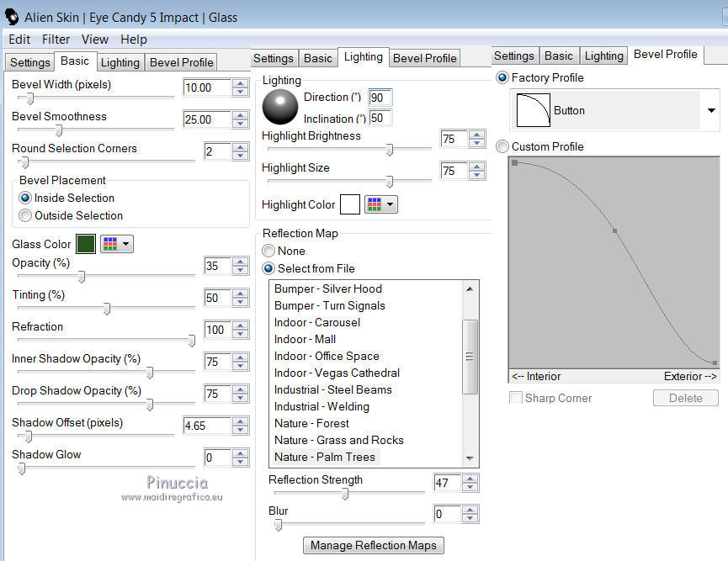
Task: Decrease Opacity (%) using the down arrow
Action: [x=240, y=270]
